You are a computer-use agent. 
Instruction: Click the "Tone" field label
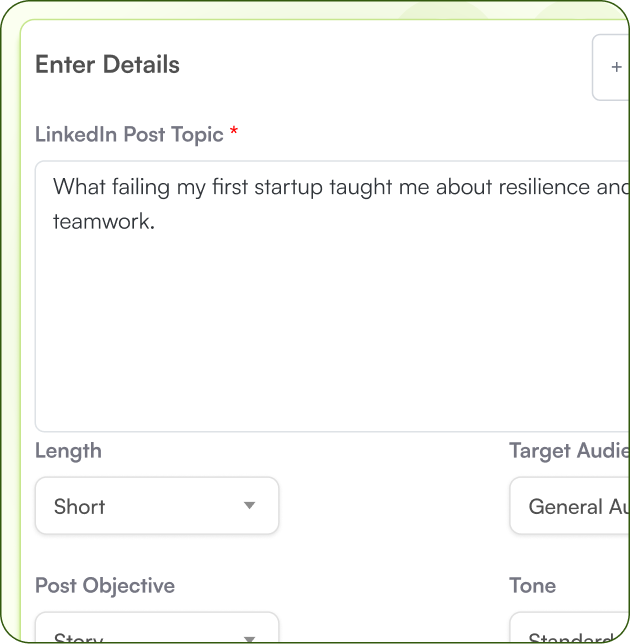[532, 586]
